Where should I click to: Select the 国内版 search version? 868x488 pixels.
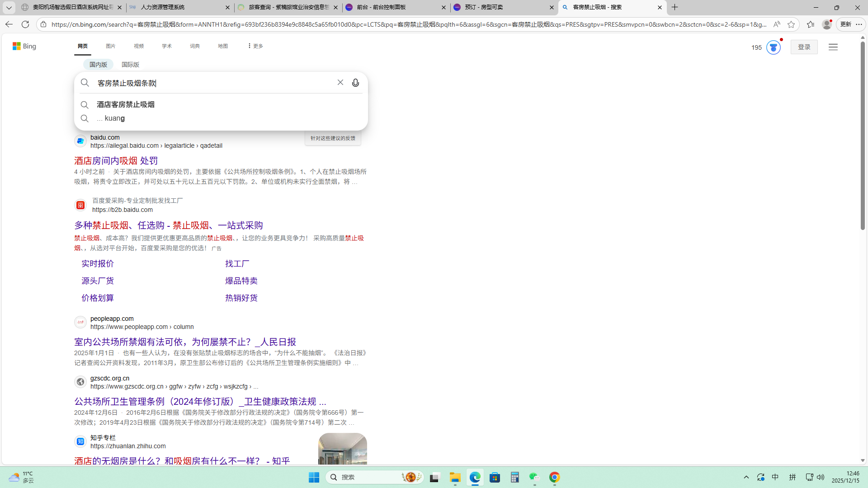(x=98, y=65)
